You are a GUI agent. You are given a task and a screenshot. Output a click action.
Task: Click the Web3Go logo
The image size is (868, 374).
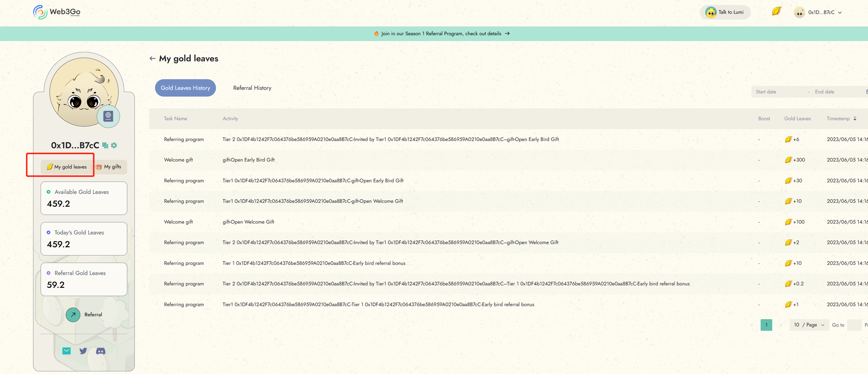(x=57, y=12)
